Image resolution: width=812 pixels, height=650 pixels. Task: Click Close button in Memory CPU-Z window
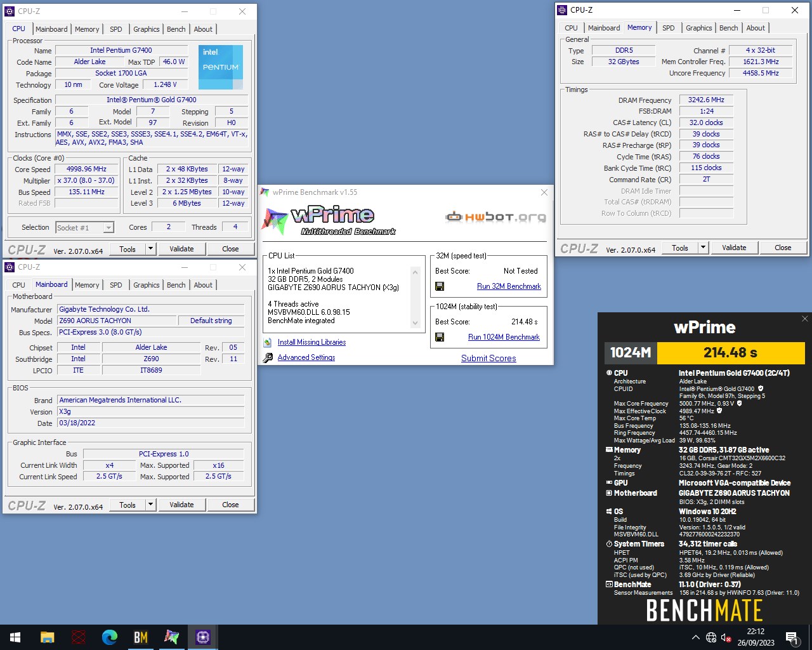pyautogui.click(x=783, y=248)
